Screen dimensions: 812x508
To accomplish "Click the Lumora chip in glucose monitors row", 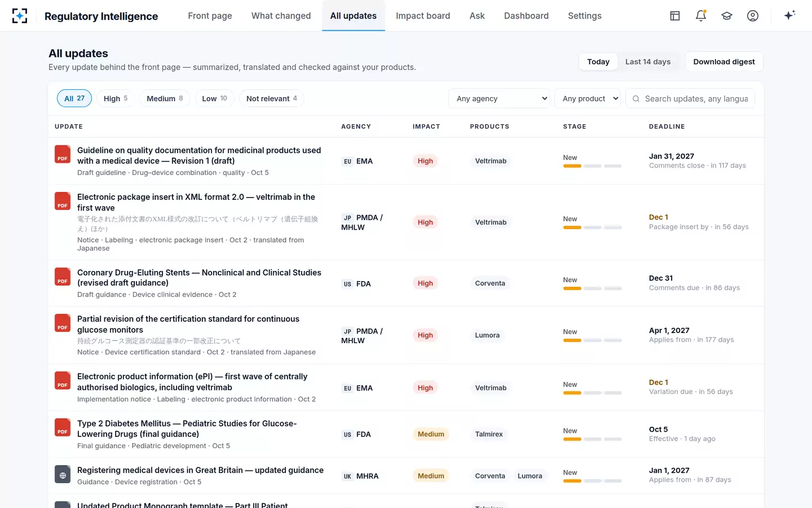I will (x=487, y=335).
